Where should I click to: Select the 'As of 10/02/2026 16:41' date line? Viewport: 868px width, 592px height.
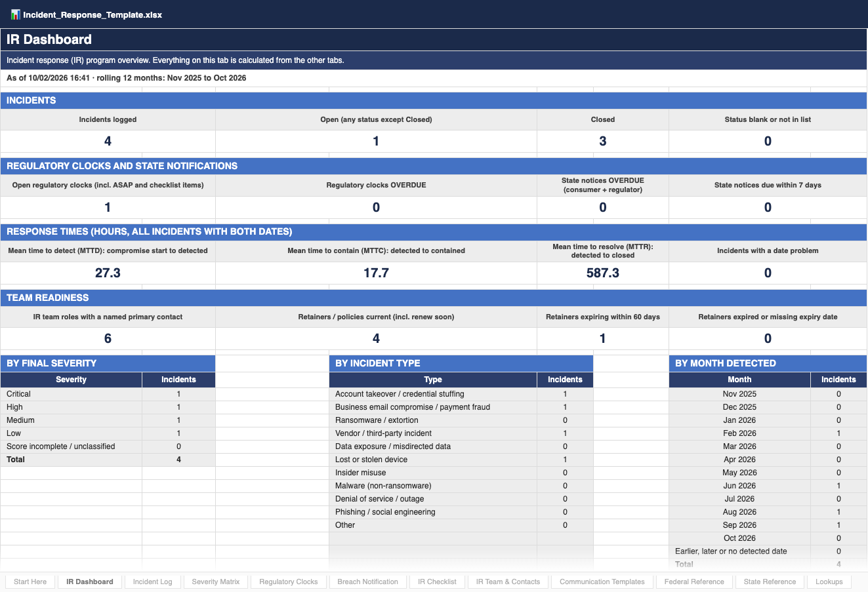tap(434, 78)
